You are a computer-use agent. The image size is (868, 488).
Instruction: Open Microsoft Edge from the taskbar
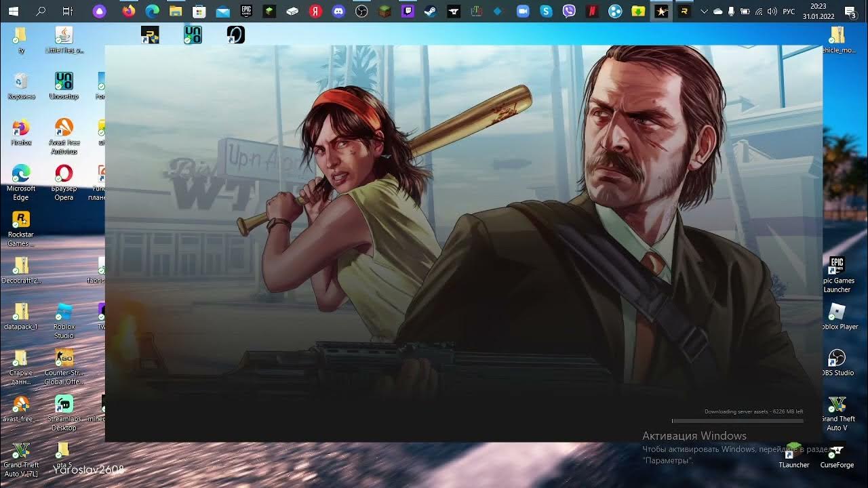click(152, 11)
